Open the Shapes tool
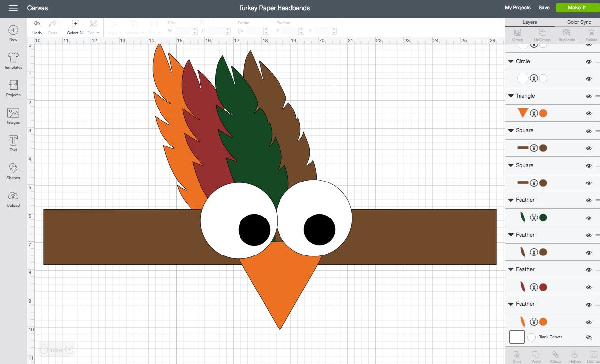The width and height of the screenshot is (600, 364). [x=13, y=172]
